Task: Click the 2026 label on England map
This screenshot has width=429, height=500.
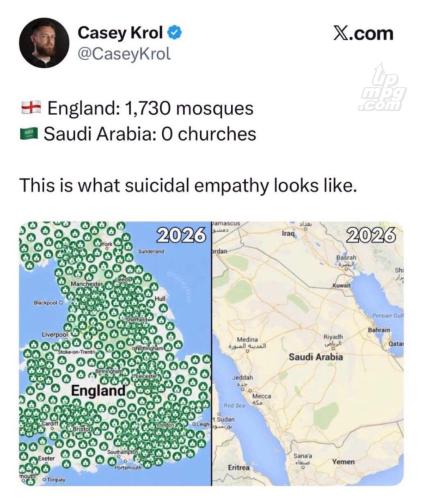Action: tap(181, 235)
